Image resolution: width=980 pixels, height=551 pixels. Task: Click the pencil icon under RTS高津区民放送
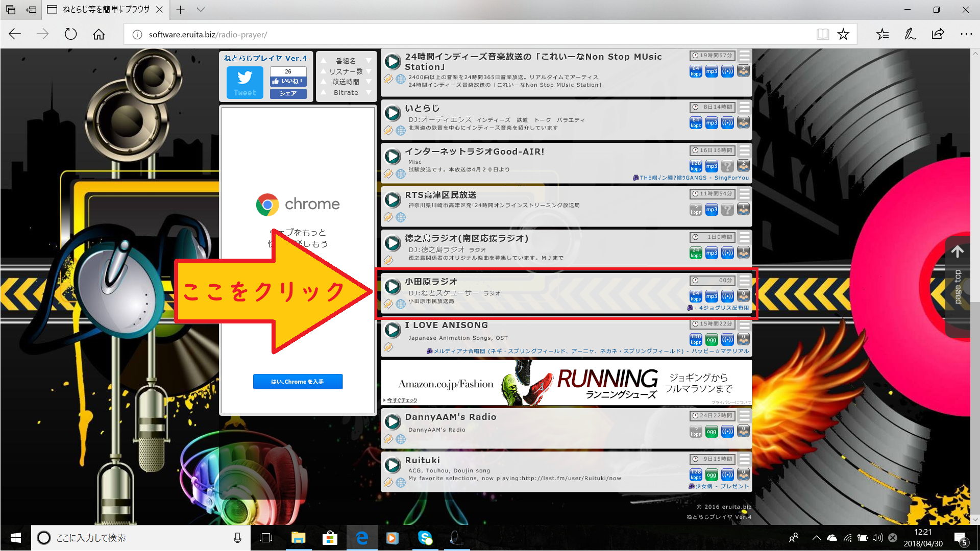[x=388, y=217]
